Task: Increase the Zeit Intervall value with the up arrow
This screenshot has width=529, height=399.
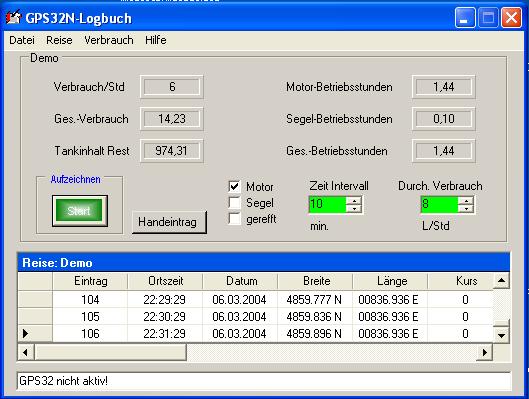Action: (354, 201)
